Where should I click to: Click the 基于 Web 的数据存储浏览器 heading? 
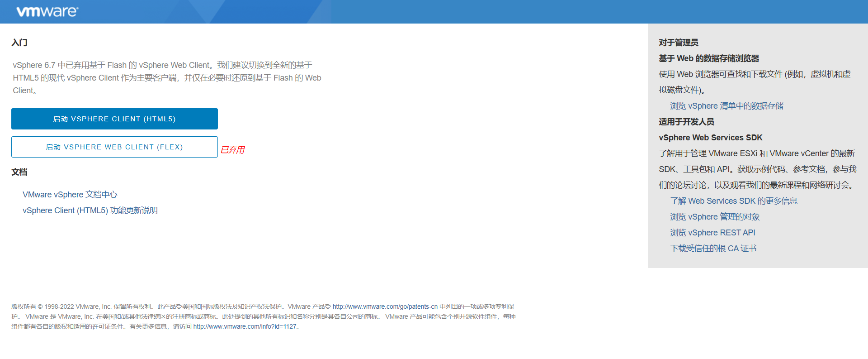tap(709, 58)
